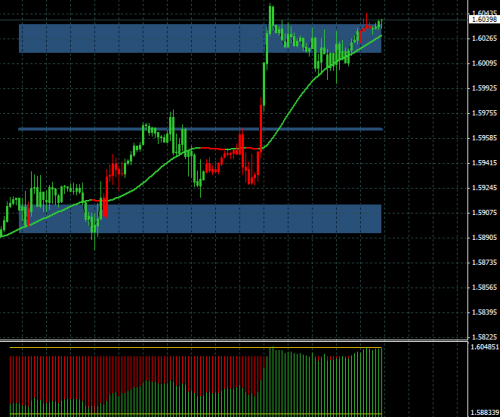Click the 1.58905 price axis label
Viewport: 500px width, 417px height.
[x=484, y=238]
